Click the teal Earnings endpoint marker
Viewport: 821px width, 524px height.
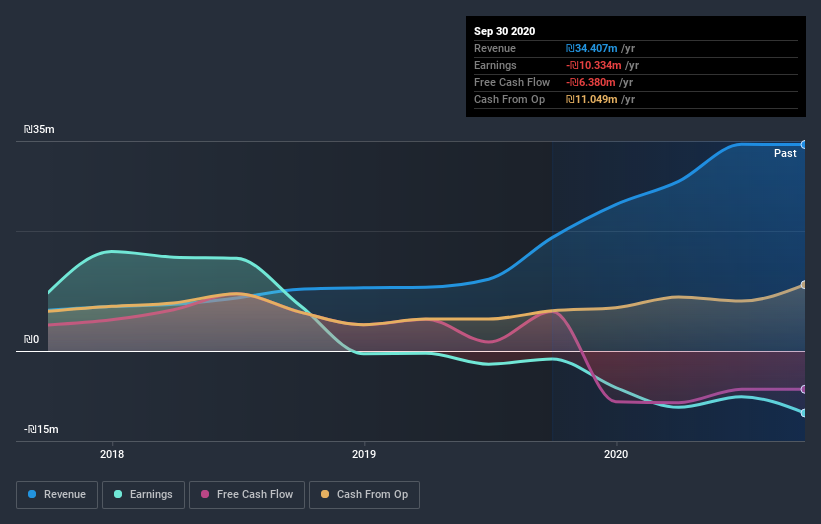804,413
